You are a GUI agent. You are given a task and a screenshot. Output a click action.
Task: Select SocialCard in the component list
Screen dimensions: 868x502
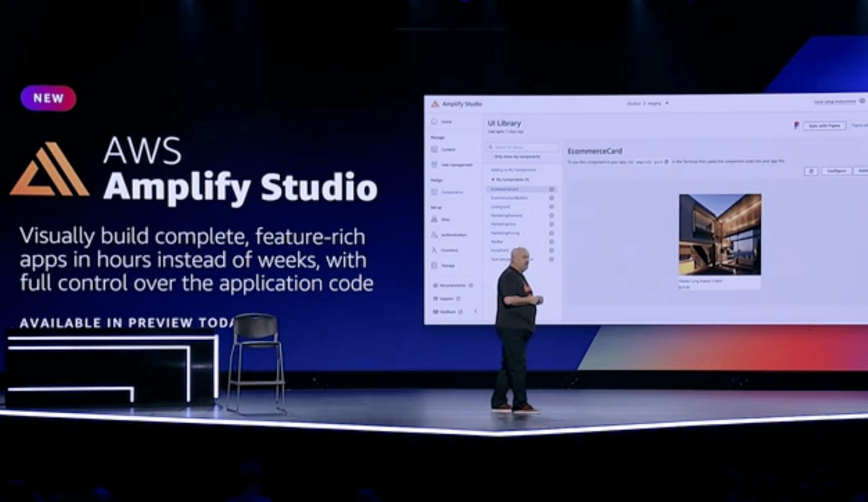click(500, 250)
